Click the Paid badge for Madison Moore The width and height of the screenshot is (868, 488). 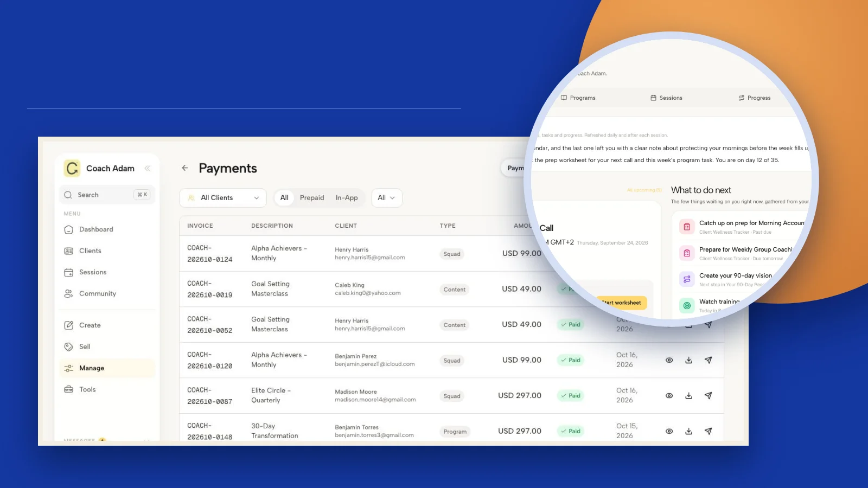pyautogui.click(x=571, y=396)
